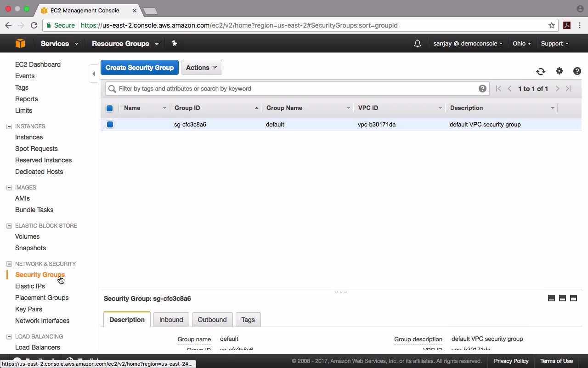Minimize the details pane layout icon

pos(551,298)
